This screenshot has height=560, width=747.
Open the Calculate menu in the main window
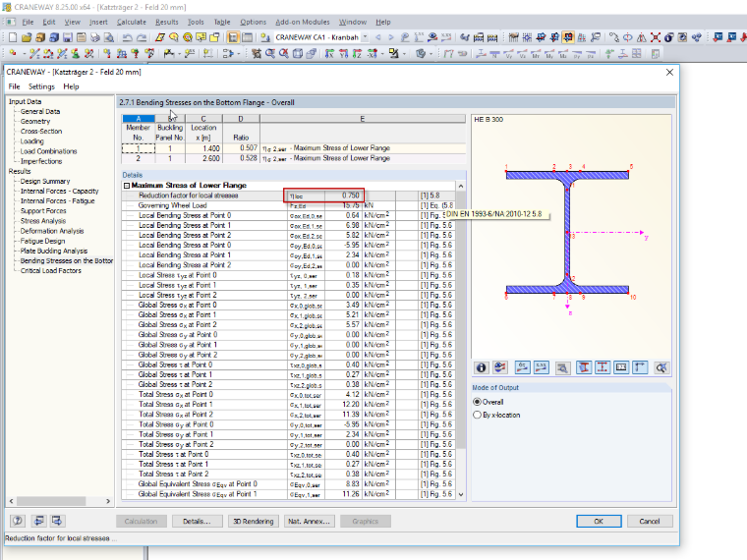[x=132, y=22]
